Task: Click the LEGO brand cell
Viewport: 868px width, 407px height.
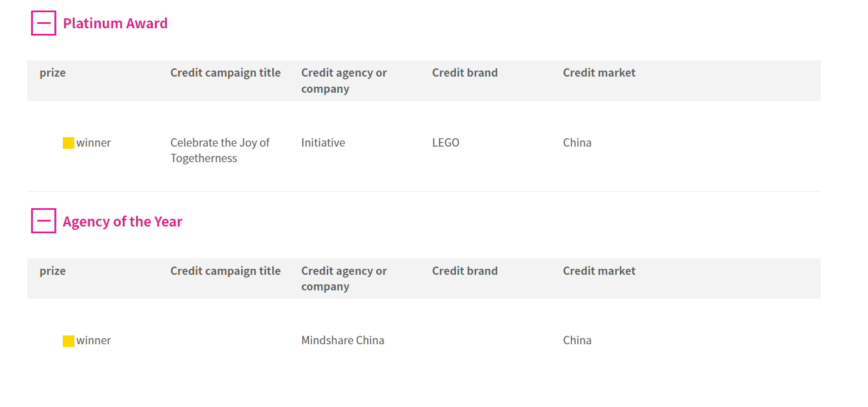Action: coord(446,143)
